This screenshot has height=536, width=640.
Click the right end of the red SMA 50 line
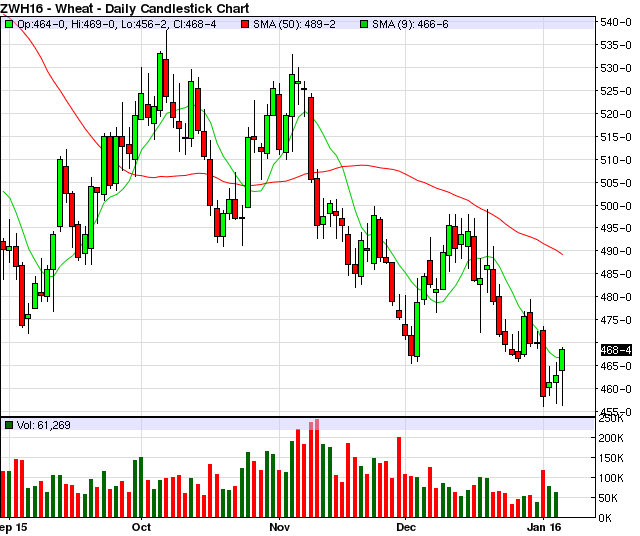pyautogui.click(x=562, y=254)
